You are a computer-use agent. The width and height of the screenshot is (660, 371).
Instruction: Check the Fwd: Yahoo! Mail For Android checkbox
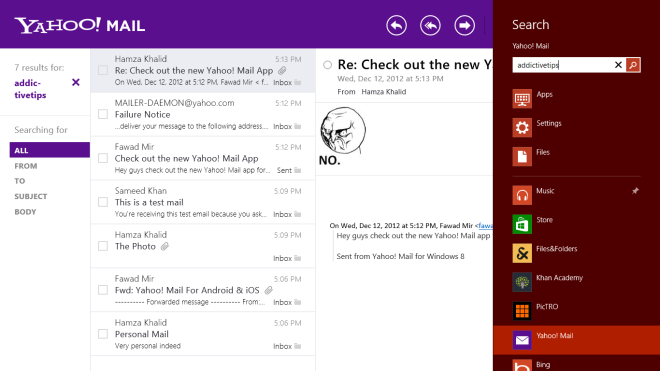coord(103,290)
